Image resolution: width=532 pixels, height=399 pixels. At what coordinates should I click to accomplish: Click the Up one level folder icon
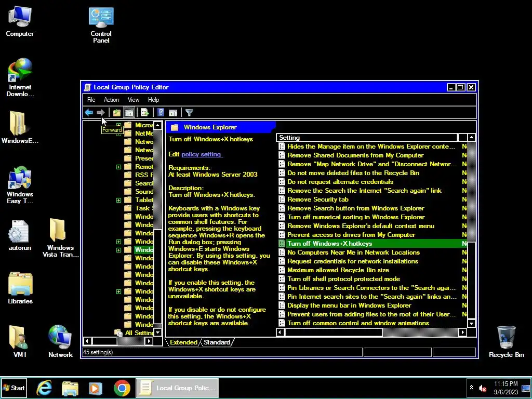pos(117,112)
